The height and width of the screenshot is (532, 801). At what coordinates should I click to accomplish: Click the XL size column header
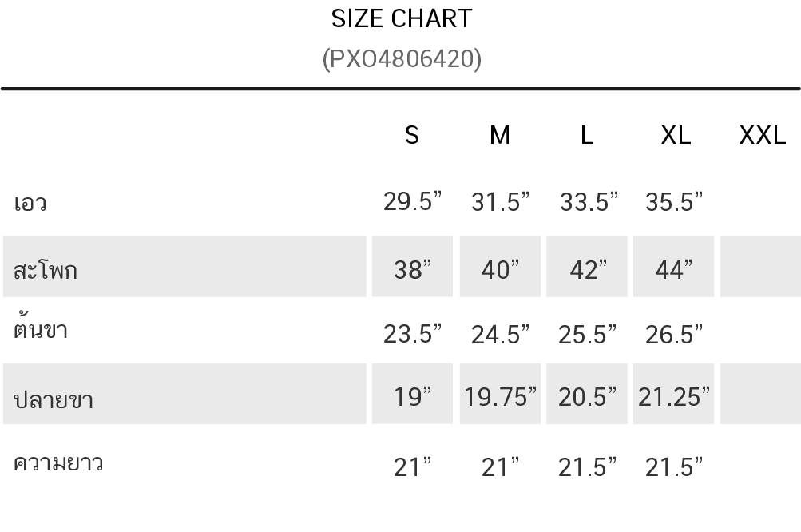point(676,135)
